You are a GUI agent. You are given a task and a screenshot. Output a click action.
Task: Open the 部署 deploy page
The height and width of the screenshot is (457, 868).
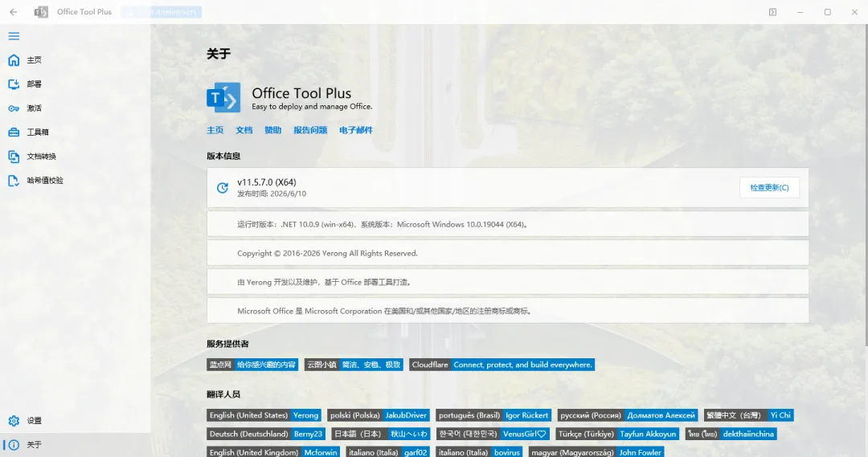tap(76, 84)
